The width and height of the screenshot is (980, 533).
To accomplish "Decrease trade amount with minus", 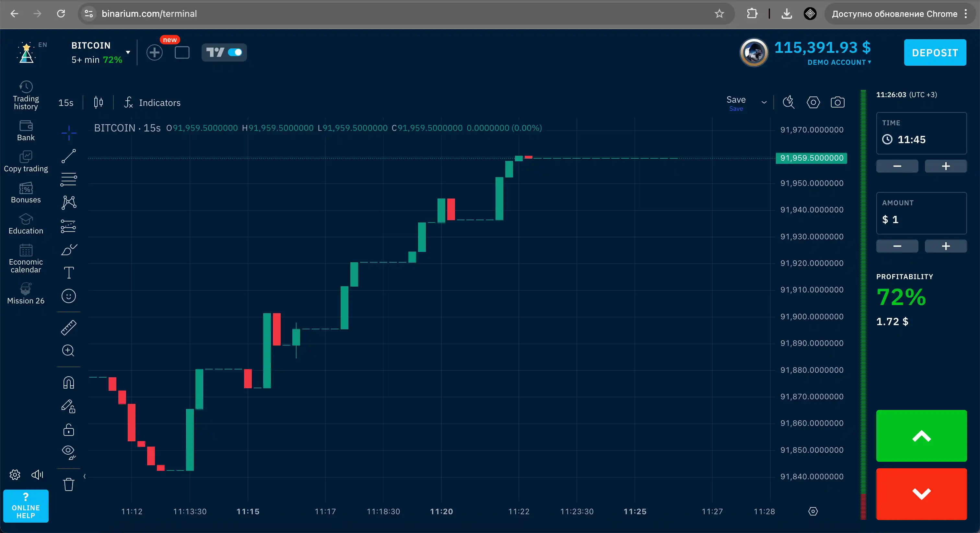I will coord(897,246).
